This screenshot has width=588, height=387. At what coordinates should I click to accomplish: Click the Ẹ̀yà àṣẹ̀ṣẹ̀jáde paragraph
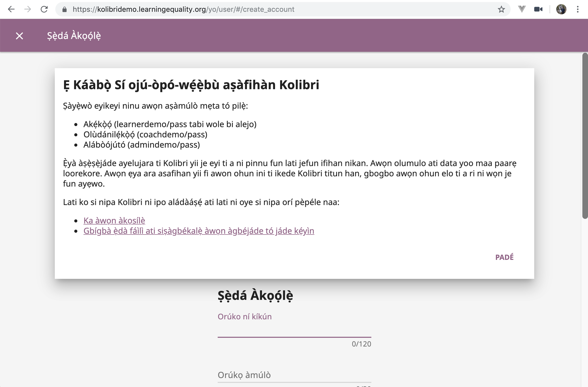click(290, 174)
